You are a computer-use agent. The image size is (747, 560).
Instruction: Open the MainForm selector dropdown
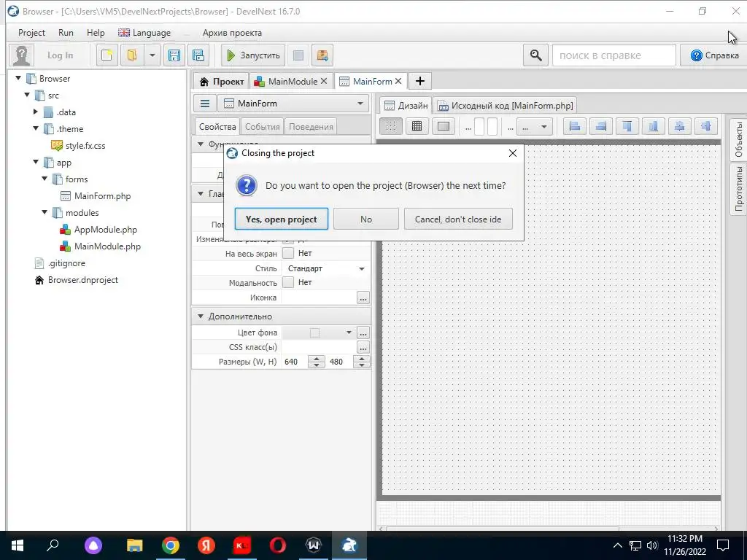[293, 104]
